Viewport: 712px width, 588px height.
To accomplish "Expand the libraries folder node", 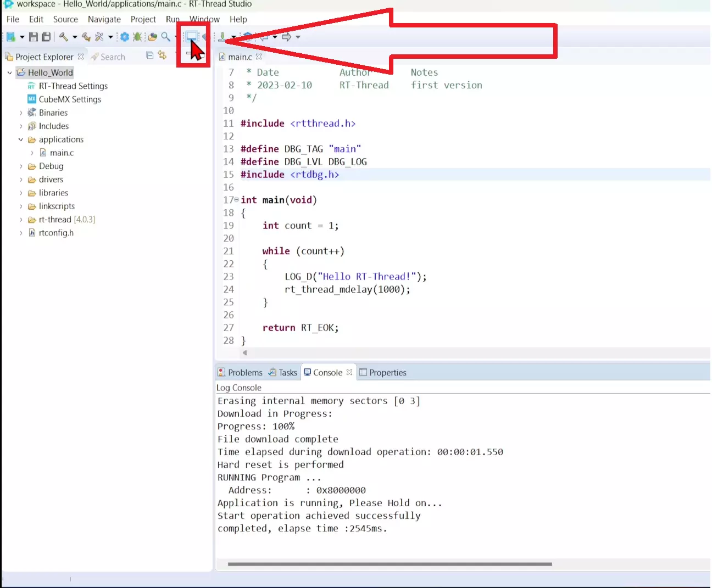I will [x=21, y=193].
